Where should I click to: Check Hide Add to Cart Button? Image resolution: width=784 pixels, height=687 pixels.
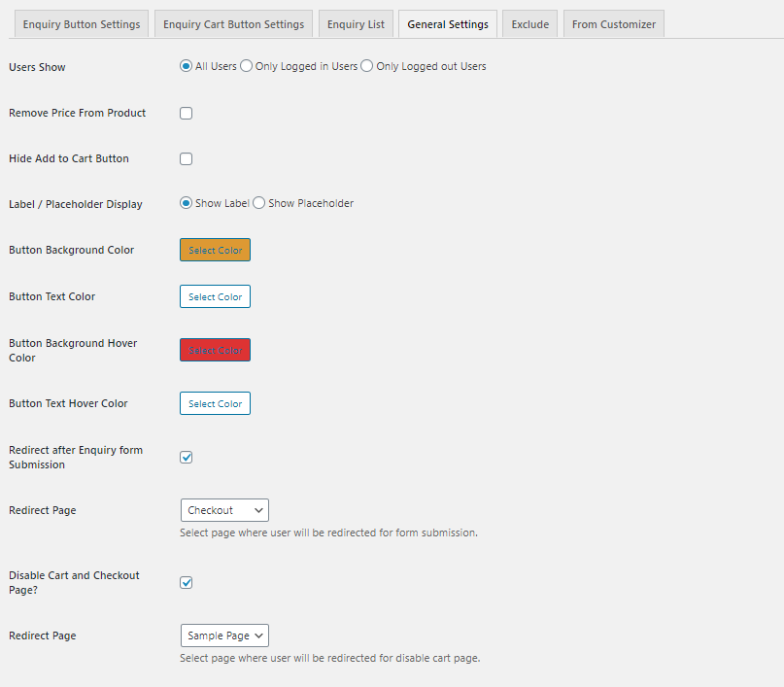click(x=186, y=158)
